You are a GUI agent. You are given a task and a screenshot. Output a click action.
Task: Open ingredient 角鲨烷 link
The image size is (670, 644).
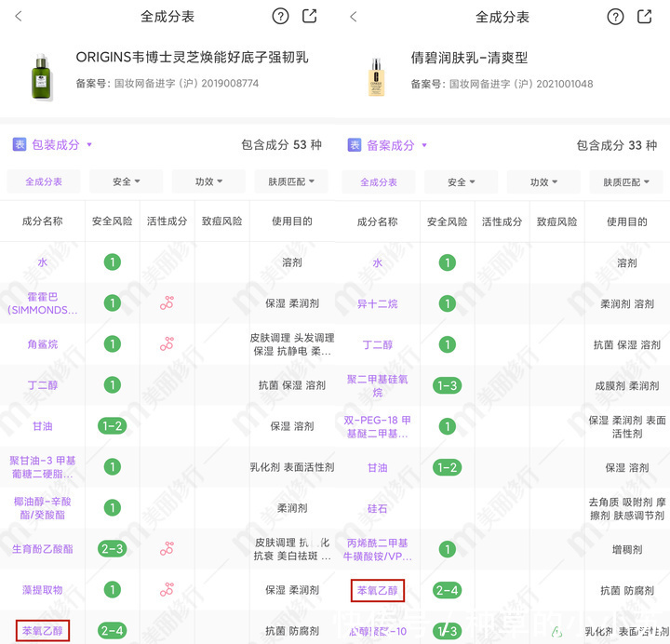click(42, 344)
